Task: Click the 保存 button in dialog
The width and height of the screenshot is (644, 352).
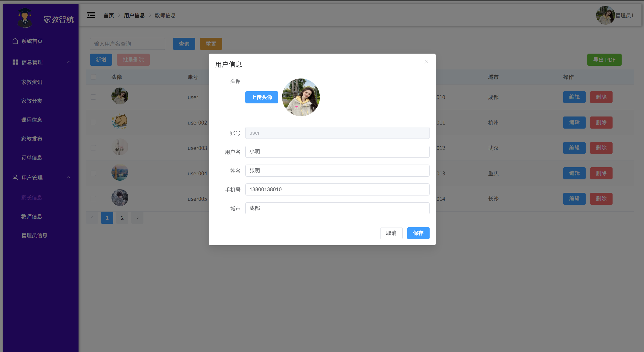Action: [x=418, y=233]
